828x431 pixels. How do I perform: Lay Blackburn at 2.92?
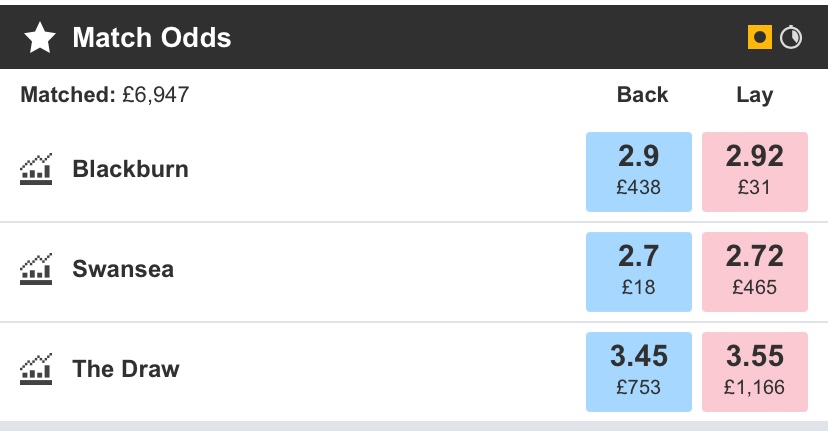point(755,172)
